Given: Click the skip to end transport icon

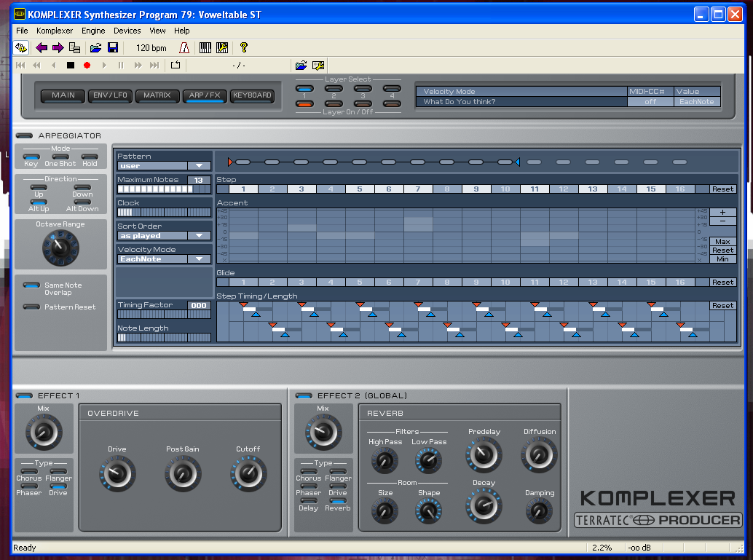Looking at the screenshot, I should (x=154, y=66).
